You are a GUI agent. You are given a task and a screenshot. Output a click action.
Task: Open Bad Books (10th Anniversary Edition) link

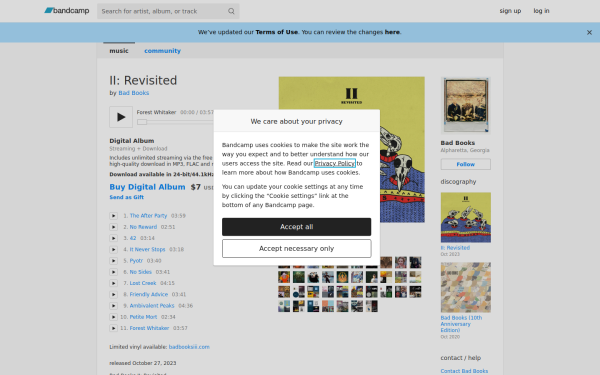[x=461, y=324]
